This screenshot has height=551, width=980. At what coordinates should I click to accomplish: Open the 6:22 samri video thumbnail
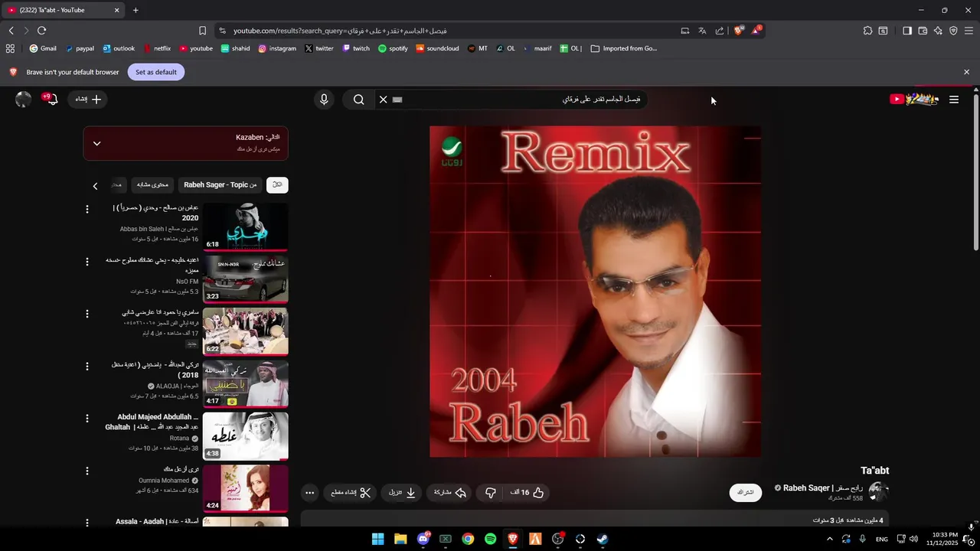(x=245, y=331)
